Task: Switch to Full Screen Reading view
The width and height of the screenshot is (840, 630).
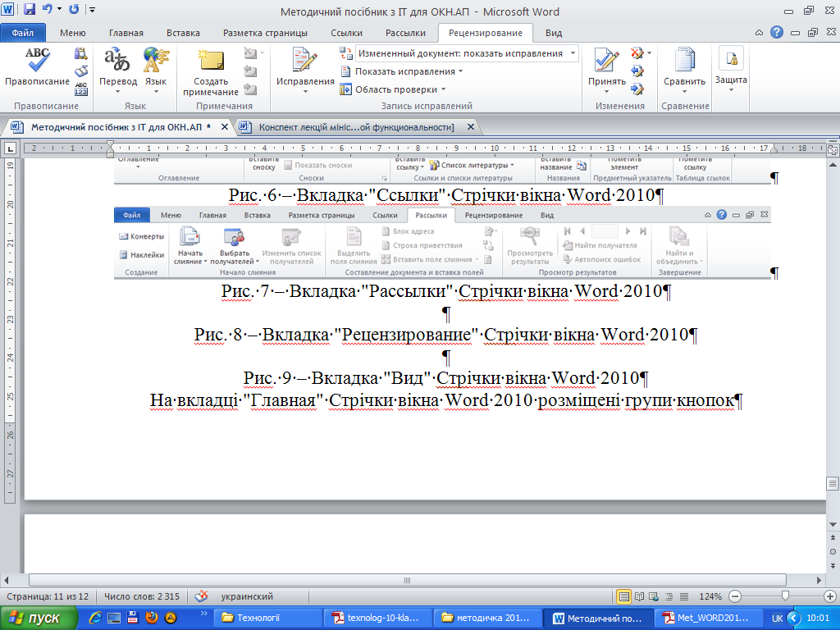Action: (x=639, y=596)
